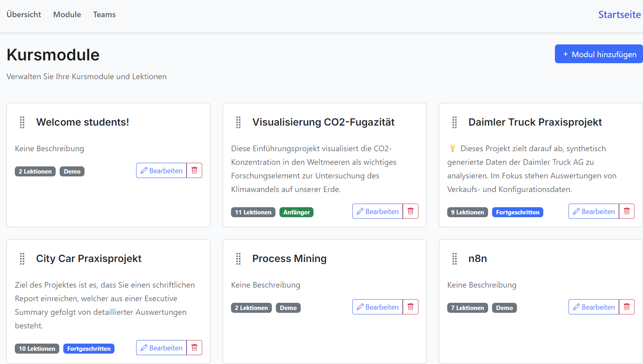Delete the Process Mining module
This screenshot has height=364, width=643.
(x=410, y=307)
